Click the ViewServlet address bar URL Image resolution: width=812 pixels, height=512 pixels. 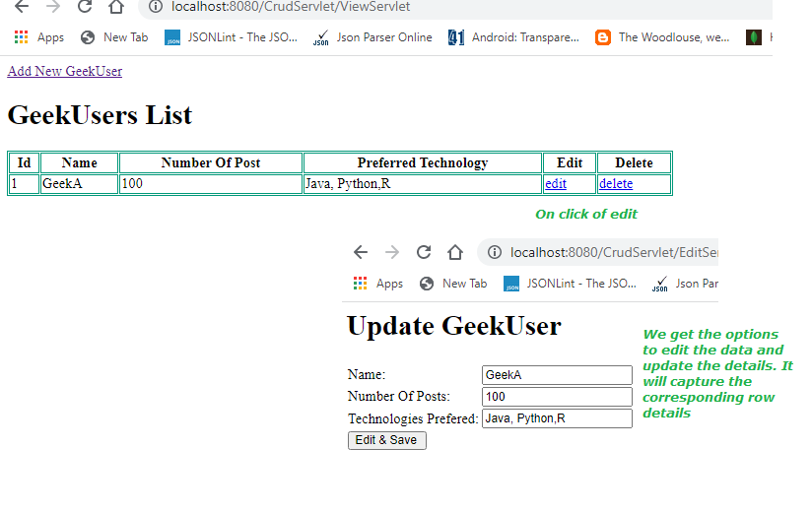pyautogui.click(x=291, y=6)
